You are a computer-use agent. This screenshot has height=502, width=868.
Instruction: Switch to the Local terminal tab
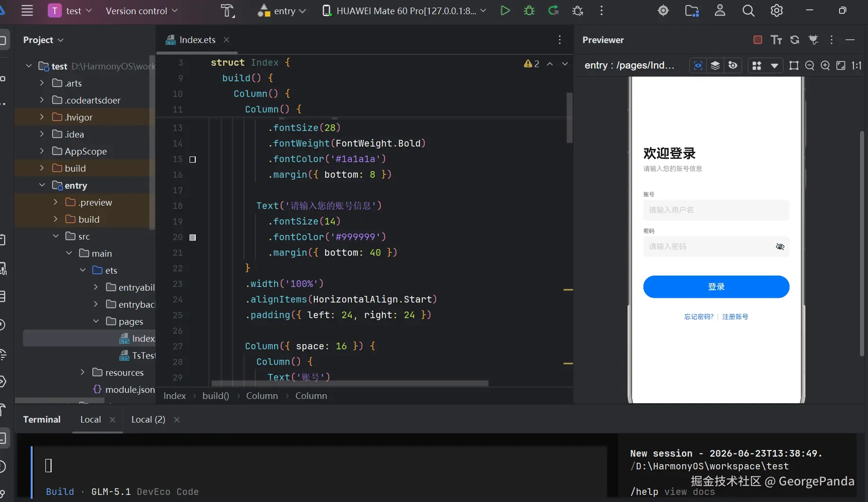[90, 419]
